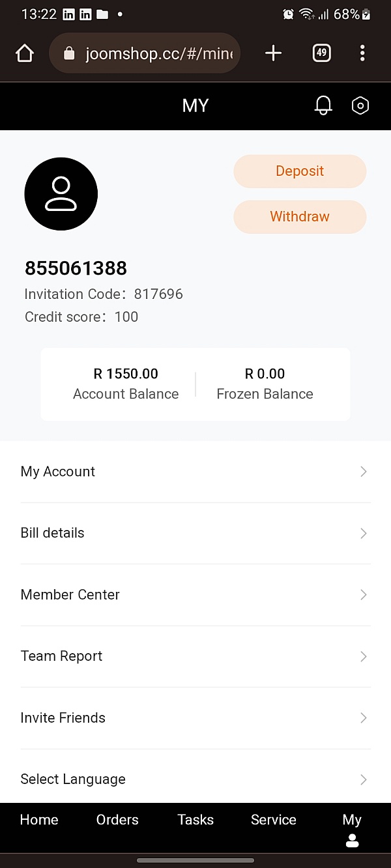
Task: Open Bill details chevron arrow
Action: (x=364, y=533)
